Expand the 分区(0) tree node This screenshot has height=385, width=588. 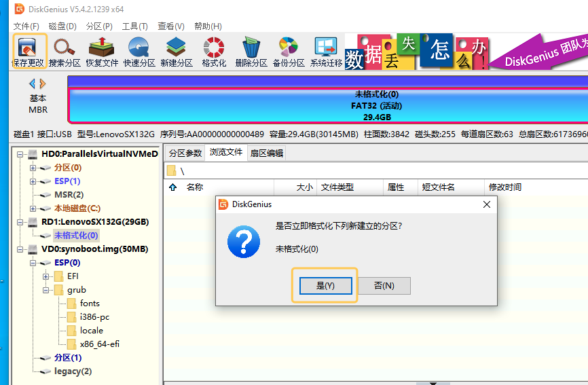(x=33, y=168)
